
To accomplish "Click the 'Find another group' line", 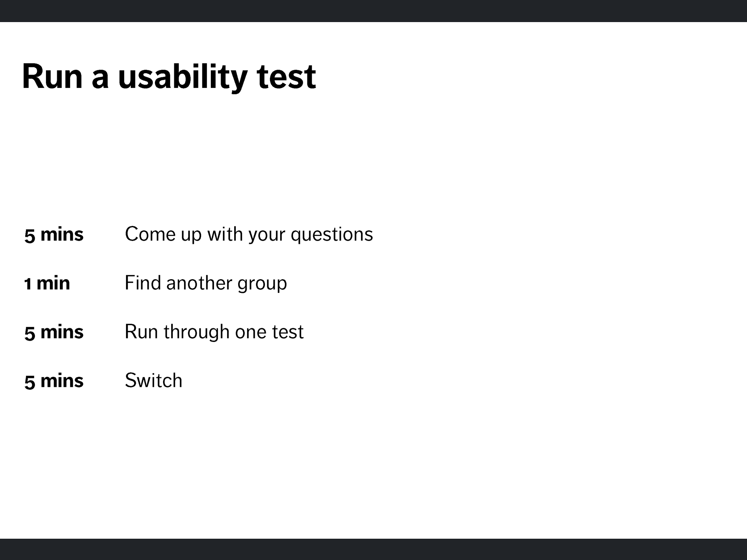I will 206,283.
